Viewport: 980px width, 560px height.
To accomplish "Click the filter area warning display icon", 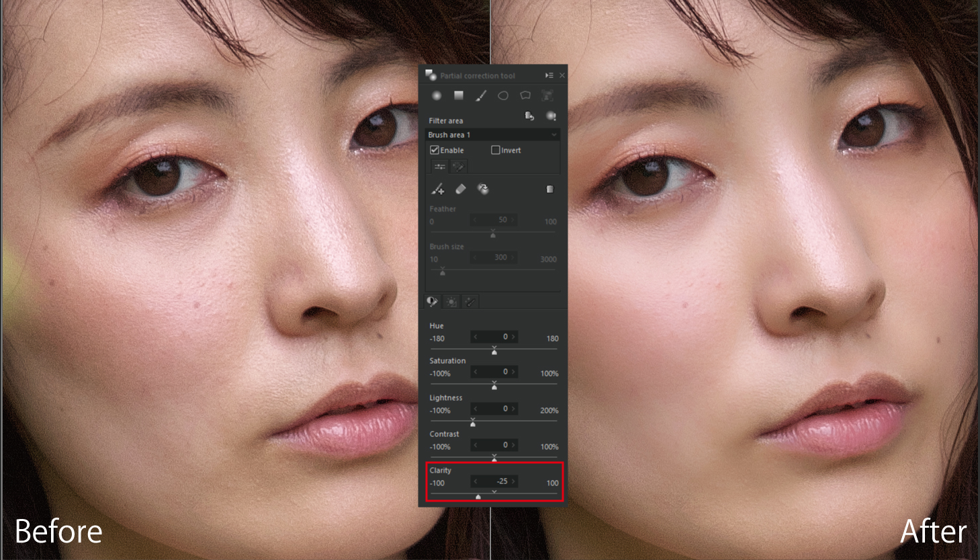I will tap(551, 116).
